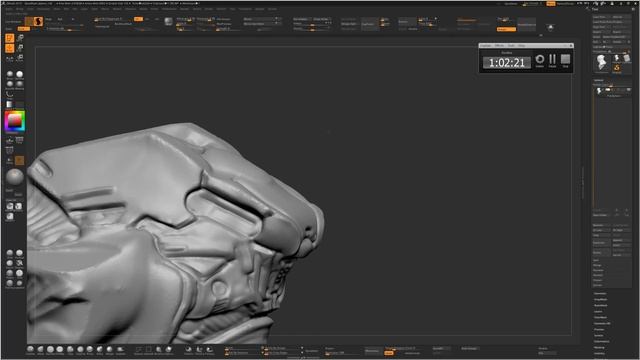640x360 pixels.
Task: Open the ZBrush Preferences menu
Action: [x=169, y=9]
